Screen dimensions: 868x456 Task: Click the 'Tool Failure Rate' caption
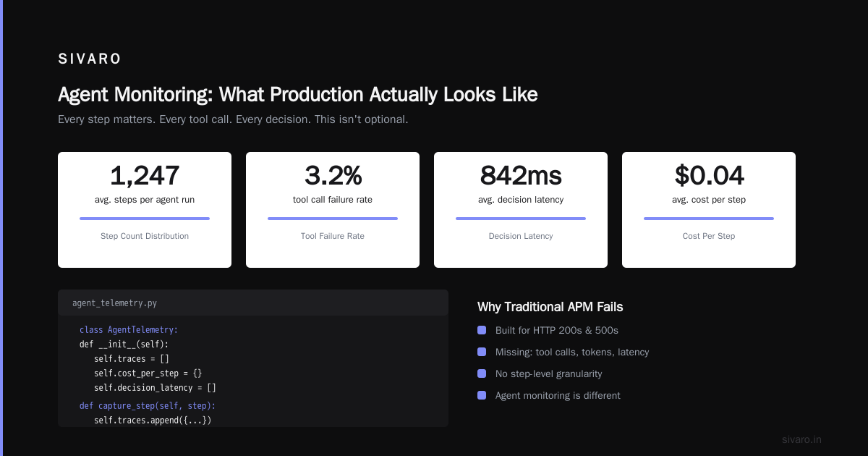tap(333, 236)
